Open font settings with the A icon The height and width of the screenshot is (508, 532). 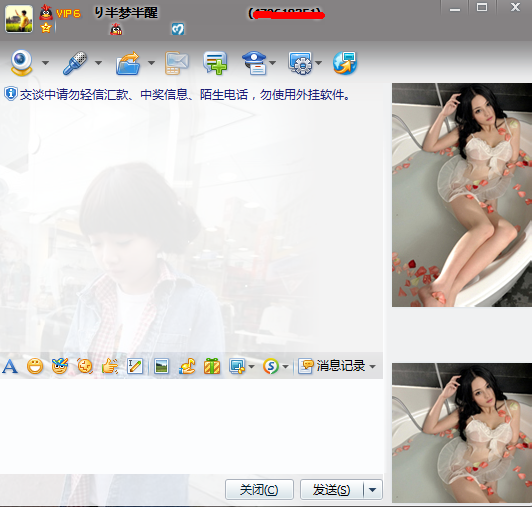[x=10, y=366]
